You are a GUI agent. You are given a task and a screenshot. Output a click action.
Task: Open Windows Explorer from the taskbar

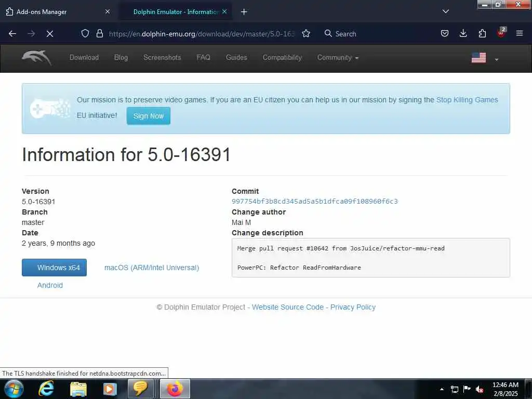click(78, 389)
